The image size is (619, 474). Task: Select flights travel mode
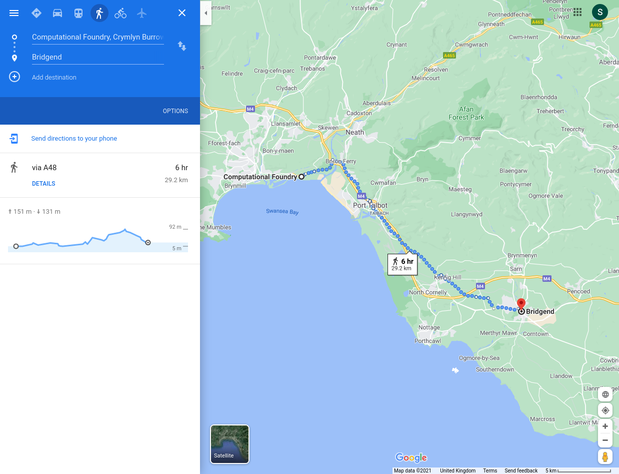click(142, 13)
